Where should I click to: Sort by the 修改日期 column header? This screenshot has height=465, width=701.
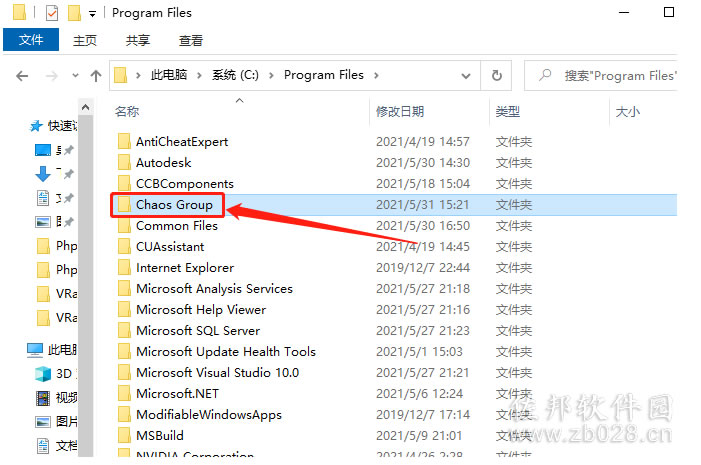[400, 111]
